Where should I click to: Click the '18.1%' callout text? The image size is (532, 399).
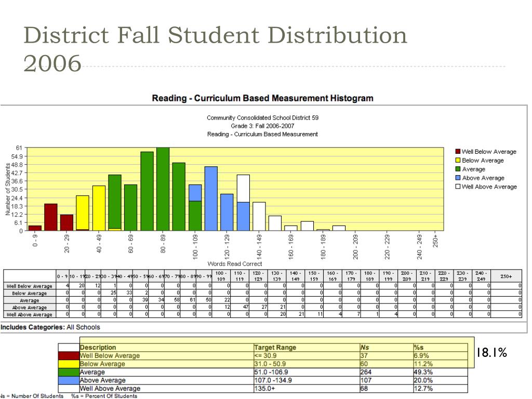[491, 353]
